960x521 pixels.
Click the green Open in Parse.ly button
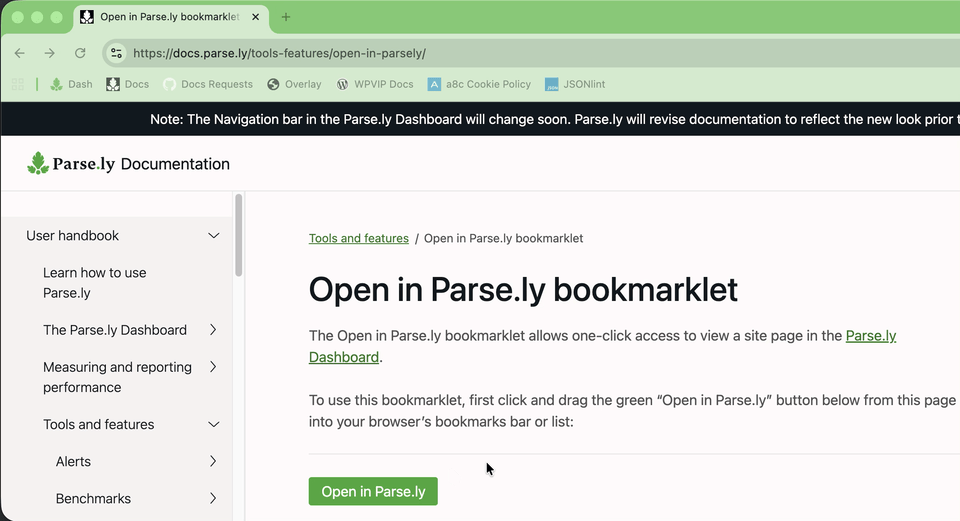click(x=373, y=491)
